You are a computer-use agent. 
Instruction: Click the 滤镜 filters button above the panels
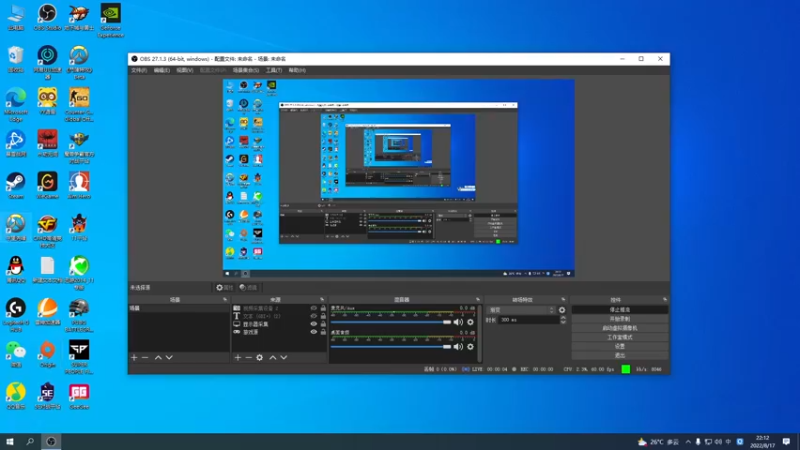[x=248, y=288]
